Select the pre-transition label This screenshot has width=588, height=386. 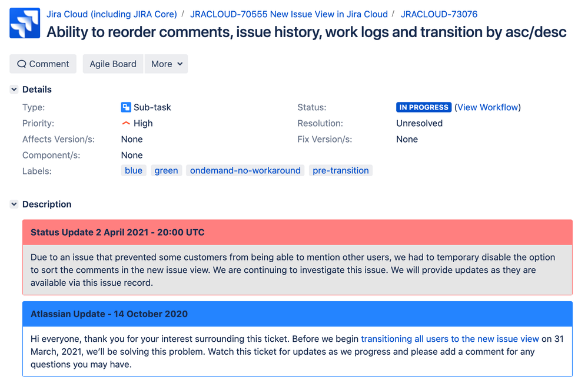[x=341, y=170]
